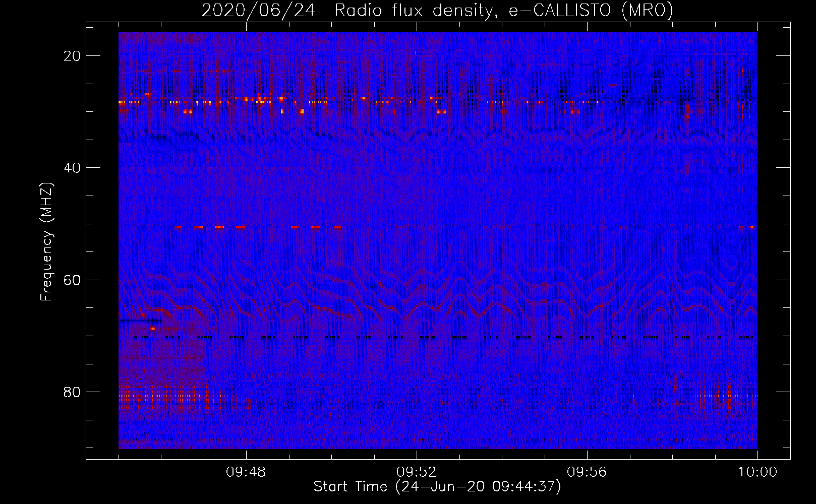Click the 80 MHz frequency tick label
Image resolution: width=816 pixels, height=504 pixels.
[73, 392]
